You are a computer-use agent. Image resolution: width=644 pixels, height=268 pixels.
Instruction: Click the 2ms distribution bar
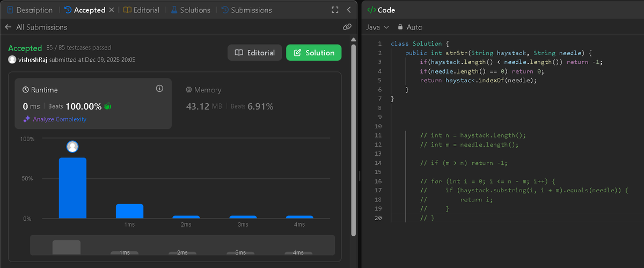pos(186,217)
